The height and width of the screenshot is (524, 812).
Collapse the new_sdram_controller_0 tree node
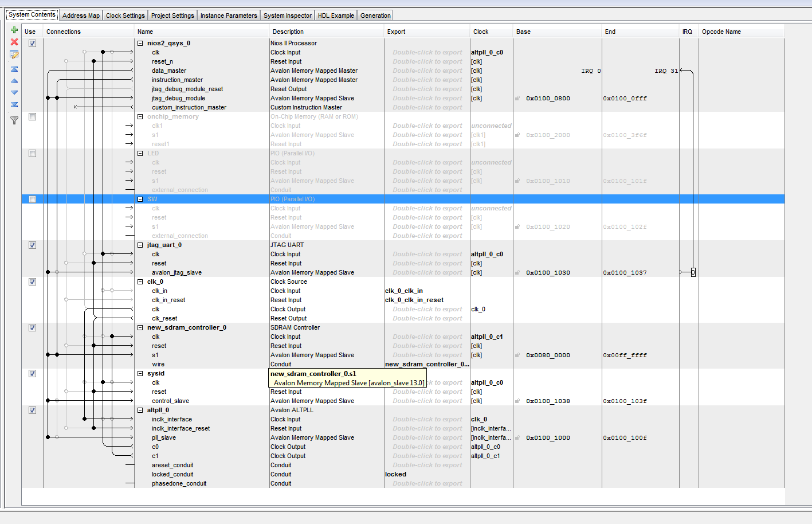pyautogui.click(x=140, y=327)
